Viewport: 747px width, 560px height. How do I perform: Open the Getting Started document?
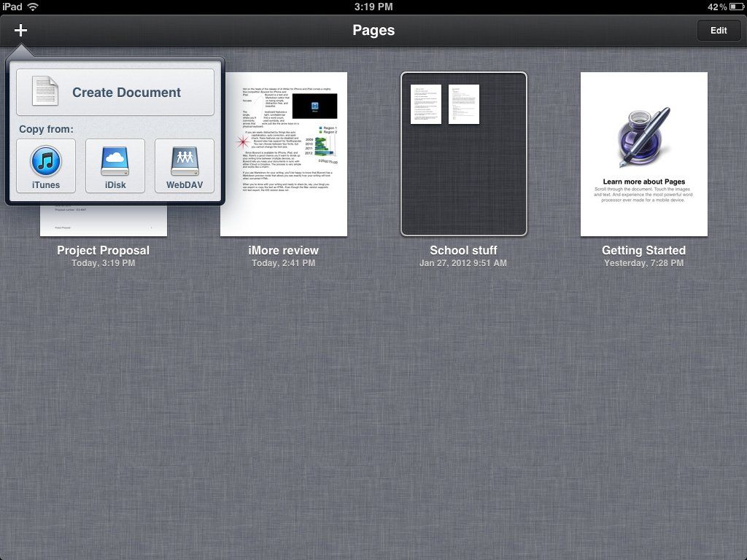643,154
